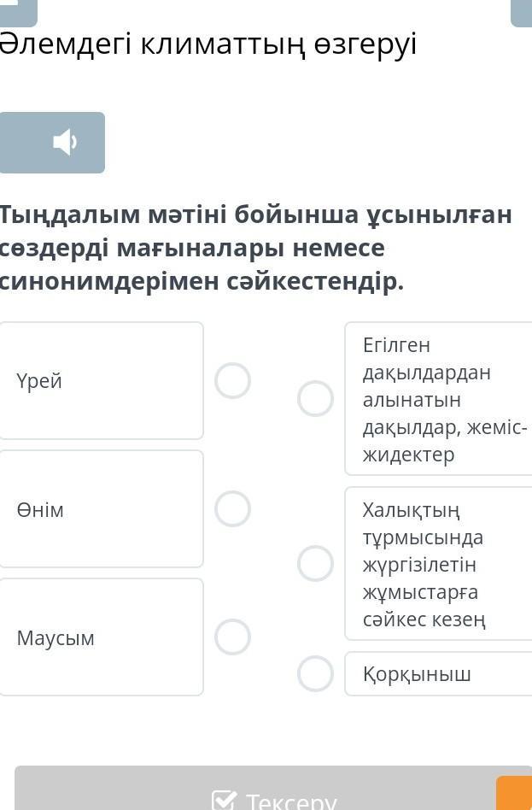The image size is (532, 810).
Task: Select the circle beside the Егілген дақылдардан definition
Action: click(x=315, y=399)
